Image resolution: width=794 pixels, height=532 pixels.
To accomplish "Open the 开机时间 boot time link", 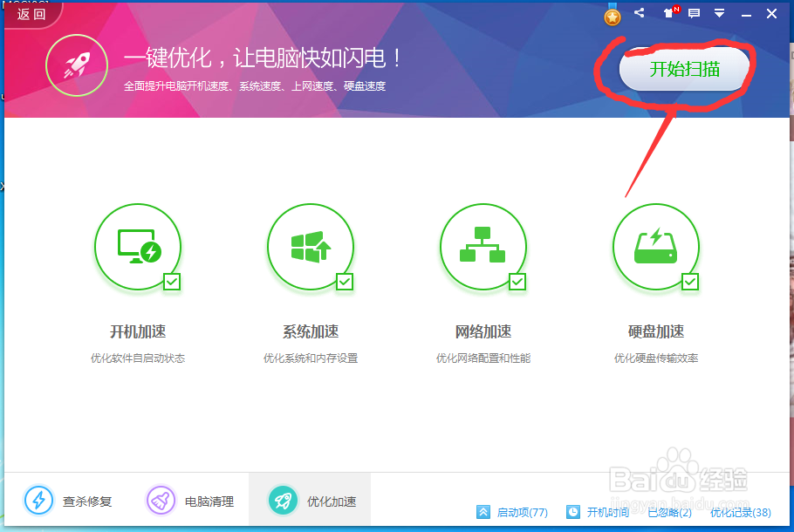I will [x=607, y=512].
